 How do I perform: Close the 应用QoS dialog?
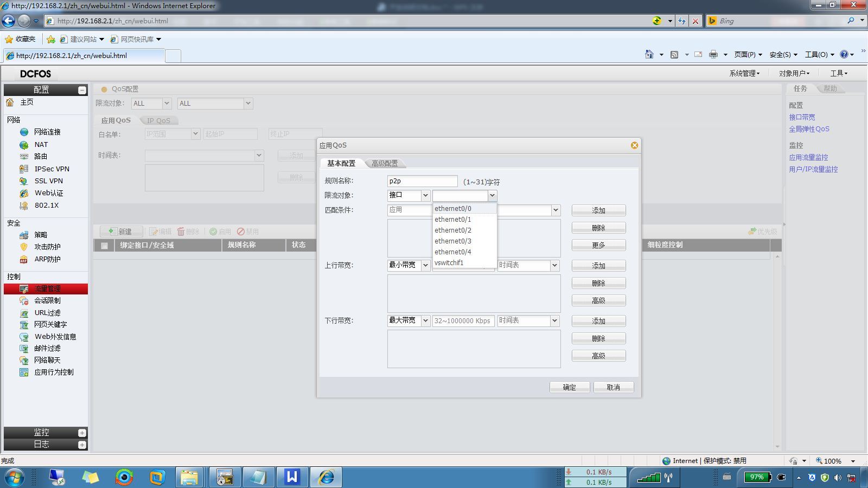[x=634, y=145]
